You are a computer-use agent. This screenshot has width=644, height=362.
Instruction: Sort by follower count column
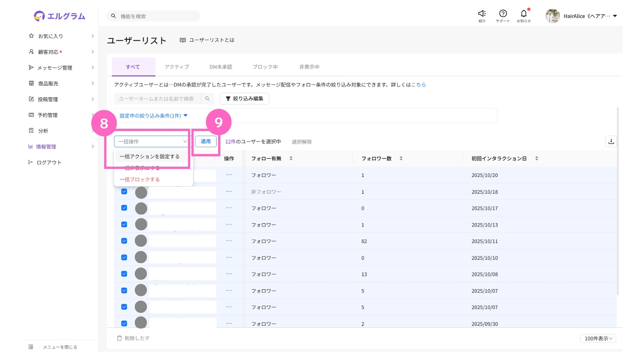point(401,158)
